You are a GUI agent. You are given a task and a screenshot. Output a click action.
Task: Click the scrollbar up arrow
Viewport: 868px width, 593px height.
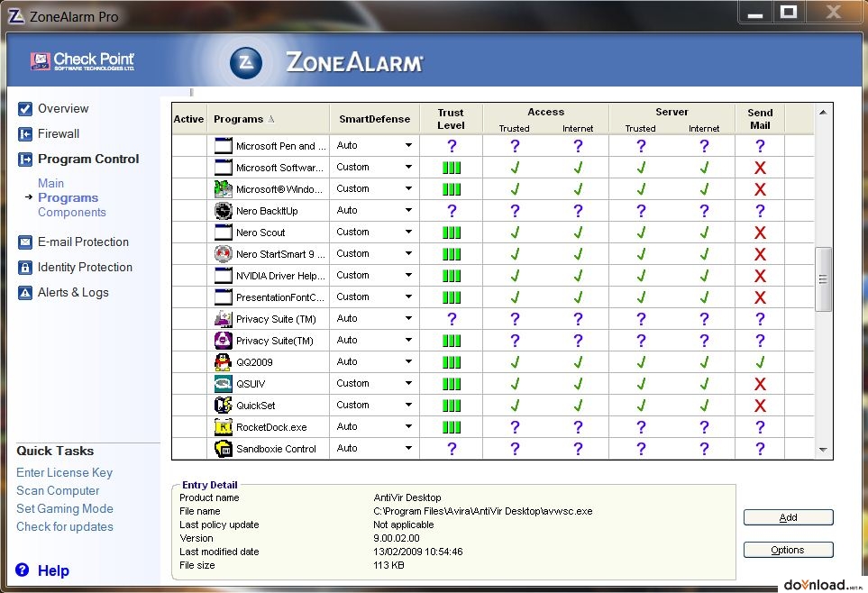(823, 113)
